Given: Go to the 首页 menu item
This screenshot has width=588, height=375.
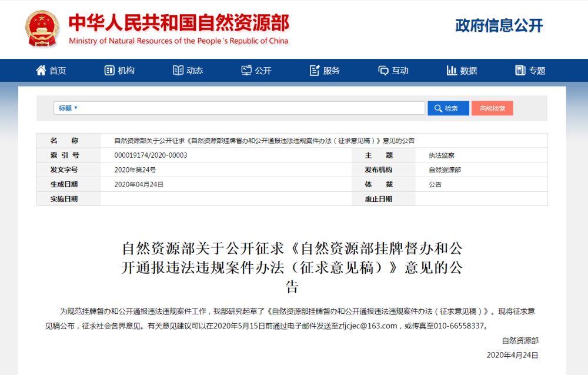Looking at the screenshot, I should [58, 71].
